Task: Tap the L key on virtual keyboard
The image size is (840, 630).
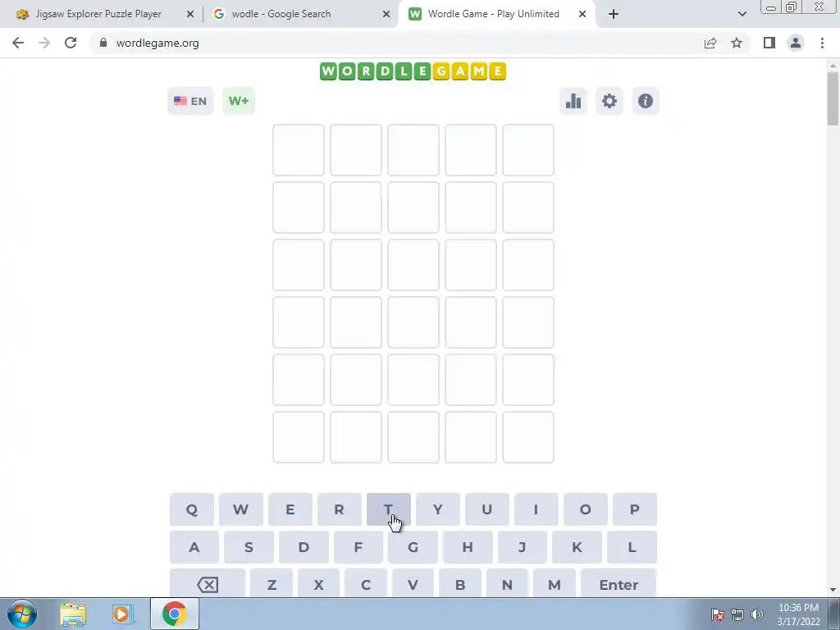Action: click(632, 547)
